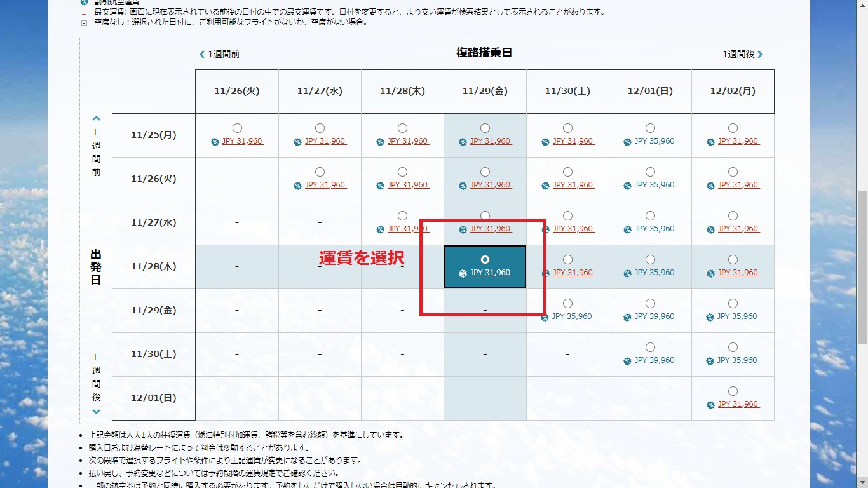
Task: Move departure dates one week later with down chevron
Action: [x=97, y=411]
